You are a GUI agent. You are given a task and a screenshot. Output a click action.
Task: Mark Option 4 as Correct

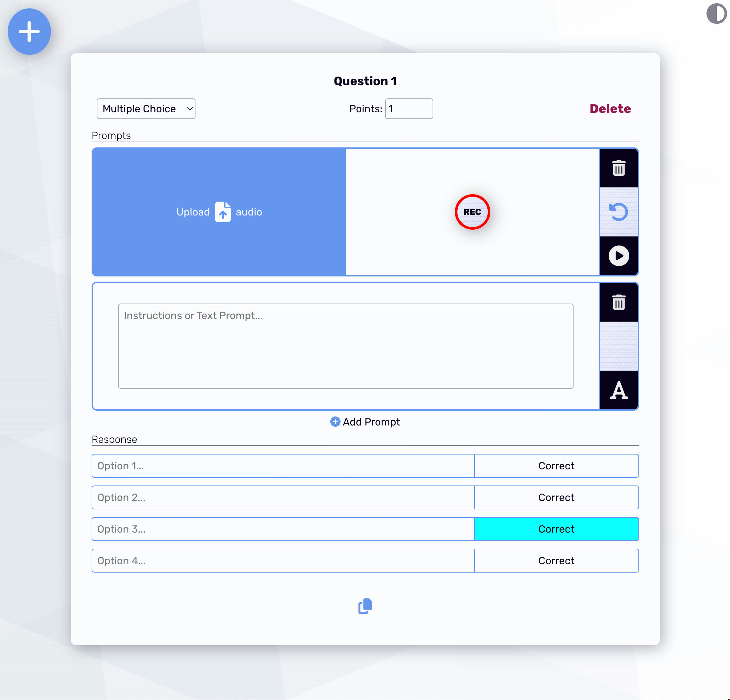(x=556, y=560)
